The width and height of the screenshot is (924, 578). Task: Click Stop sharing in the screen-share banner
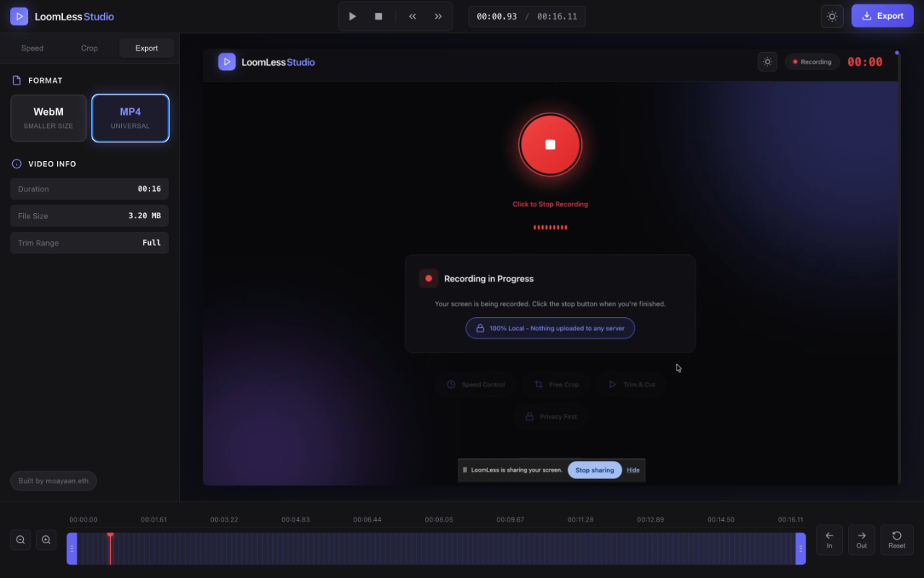click(594, 470)
